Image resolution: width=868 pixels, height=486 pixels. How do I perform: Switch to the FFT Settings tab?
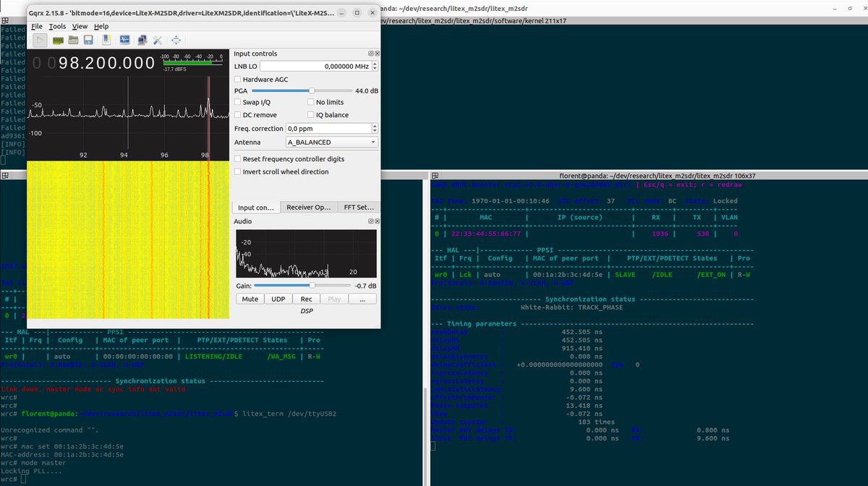point(359,208)
